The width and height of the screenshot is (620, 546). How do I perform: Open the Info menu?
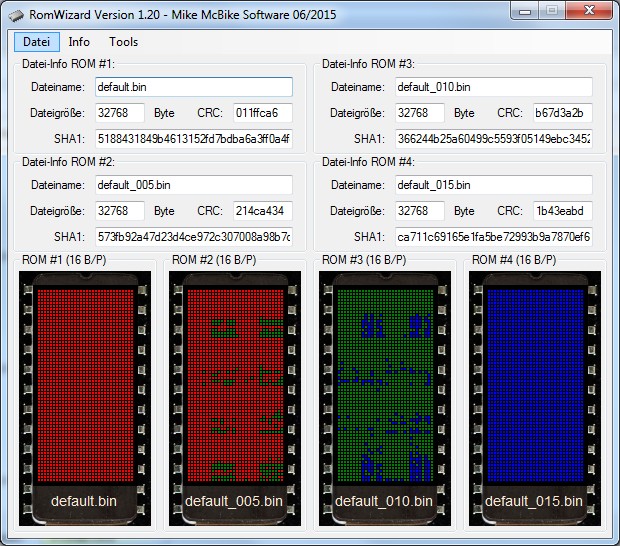tap(79, 42)
